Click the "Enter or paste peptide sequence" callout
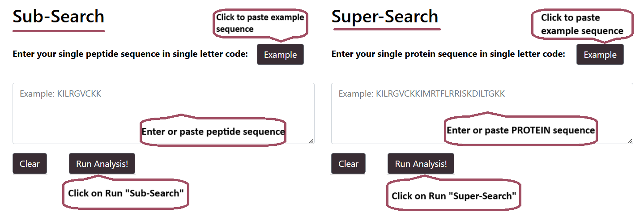 (x=213, y=132)
